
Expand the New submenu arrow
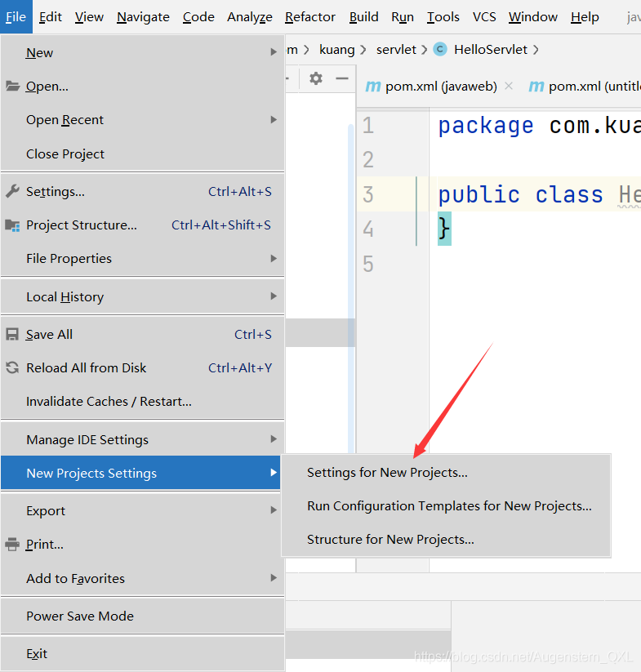pyautogui.click(x=274, y=52)
